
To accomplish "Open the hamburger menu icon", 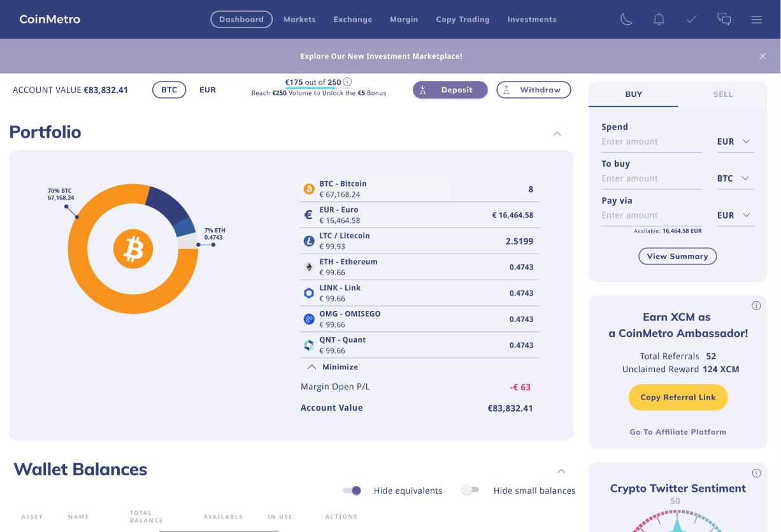I will (757, 20).
